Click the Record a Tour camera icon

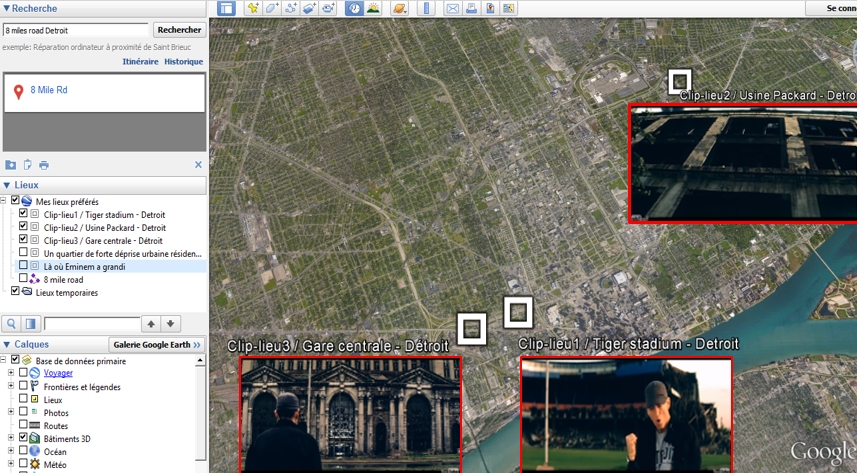[328, 8]
